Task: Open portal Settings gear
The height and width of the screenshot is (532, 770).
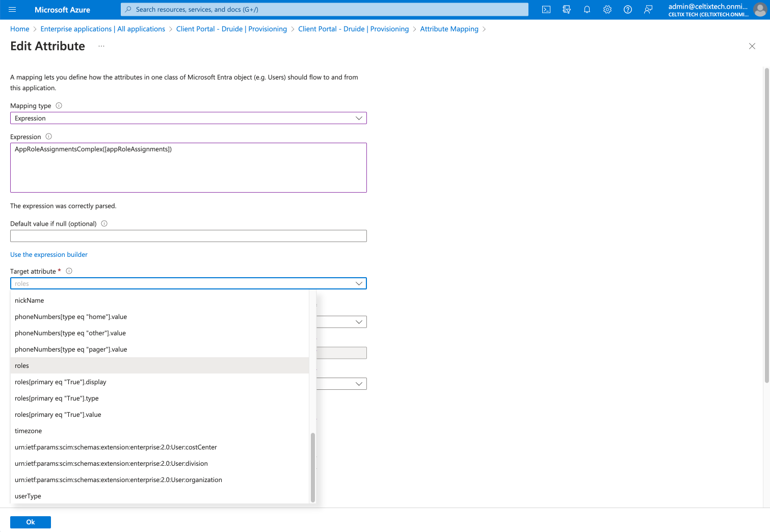Action: point(607,10)
